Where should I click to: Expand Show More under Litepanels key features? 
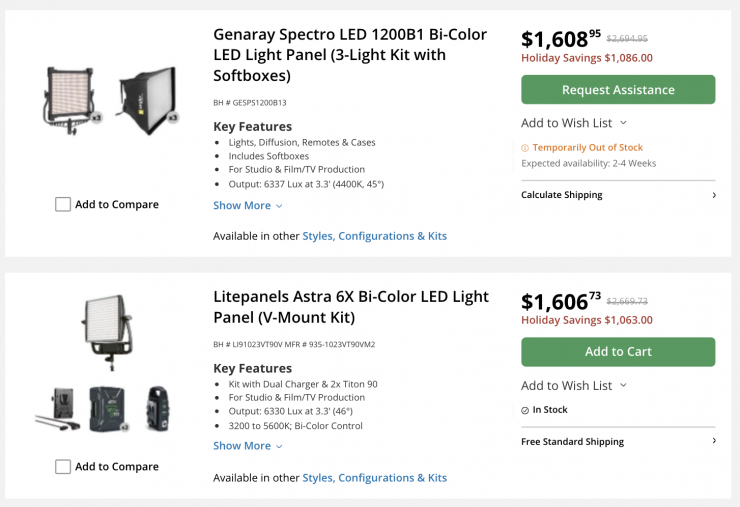tap(248, 446)
